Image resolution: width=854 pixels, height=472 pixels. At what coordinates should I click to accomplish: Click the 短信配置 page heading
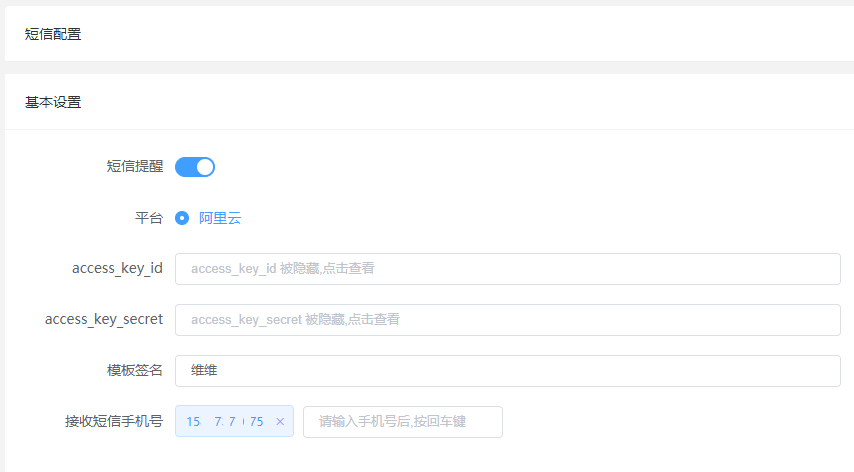click(53, 34)
